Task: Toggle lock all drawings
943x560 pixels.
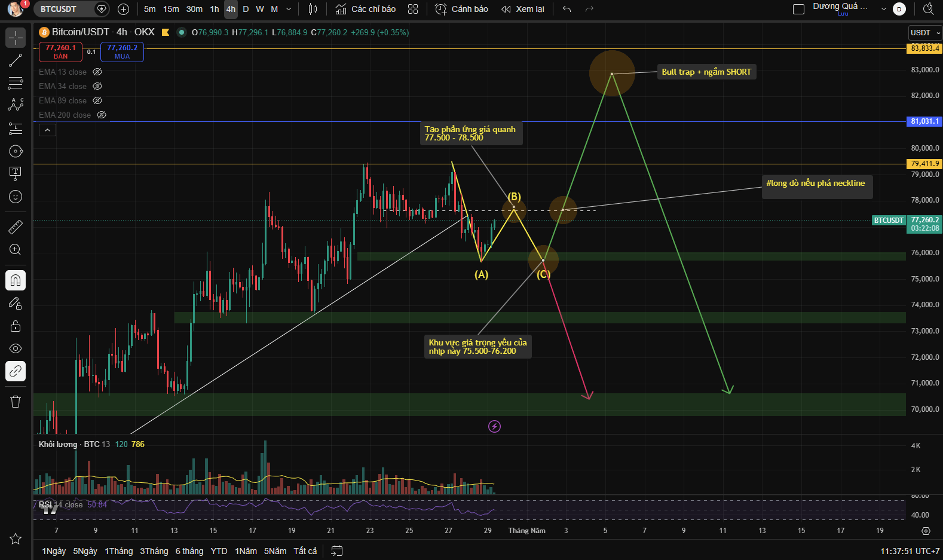Action: click(x=16, y=326)
